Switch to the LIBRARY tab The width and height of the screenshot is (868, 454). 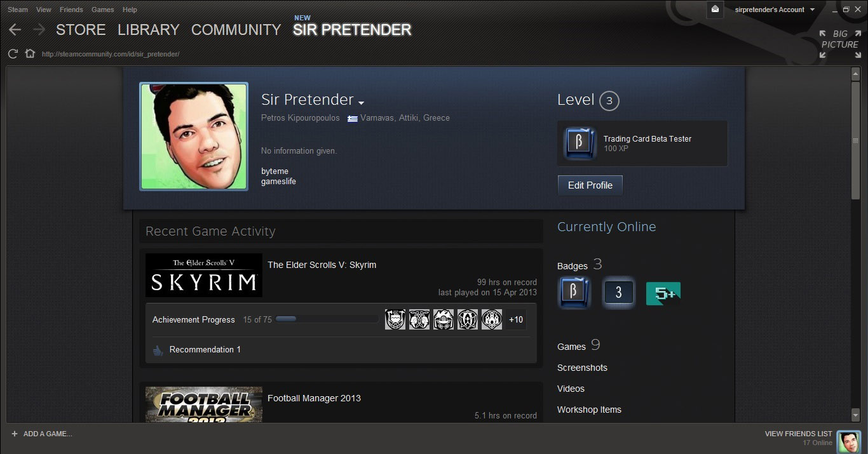coord(149,30)
